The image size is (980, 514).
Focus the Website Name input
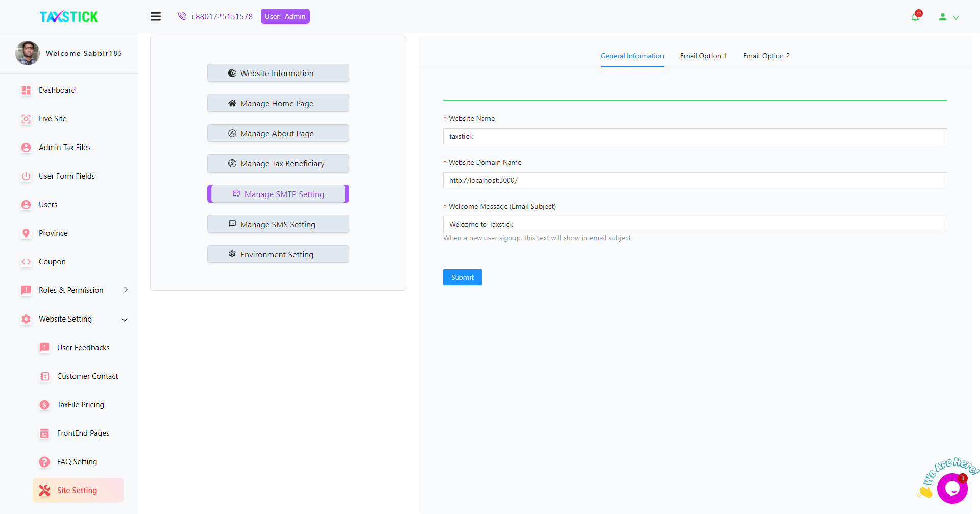(695, 136)
